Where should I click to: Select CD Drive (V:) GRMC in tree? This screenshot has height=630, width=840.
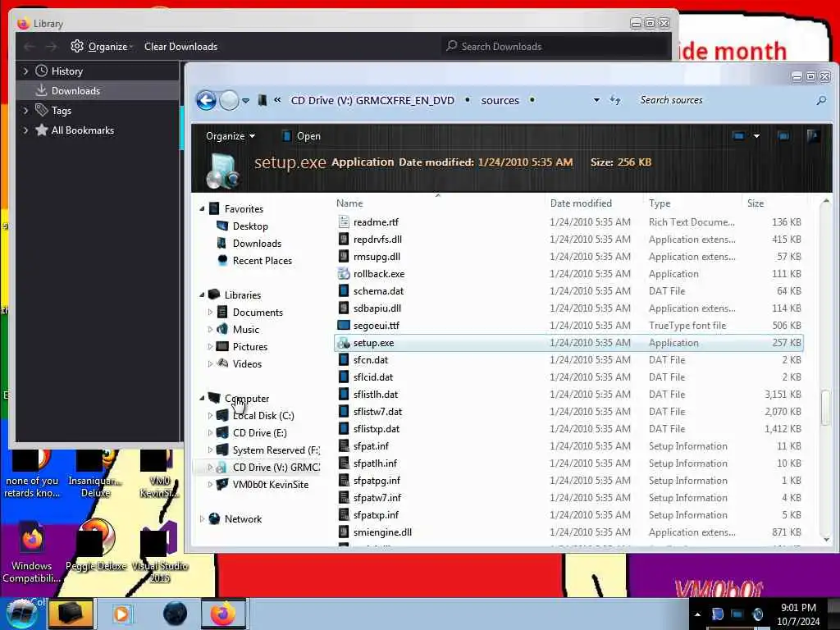pyautogui.click(x=276, y=467)
